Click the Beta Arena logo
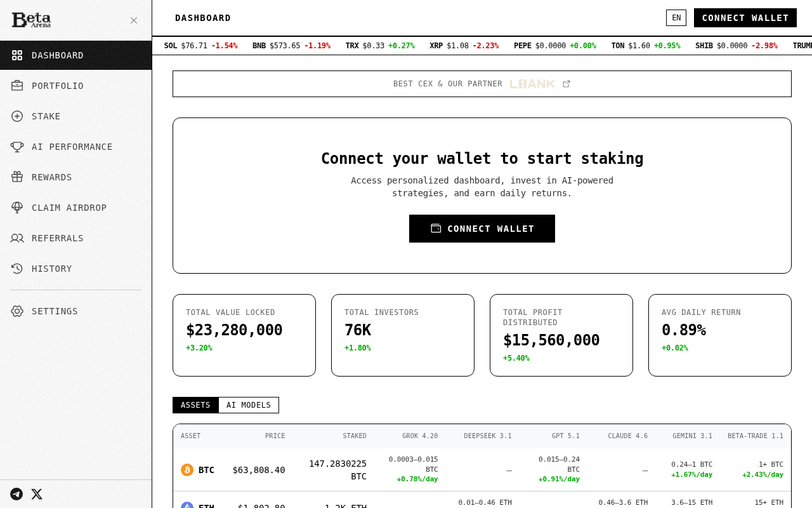The width and height of the screenshot is (812, 508). click(31, 20)
